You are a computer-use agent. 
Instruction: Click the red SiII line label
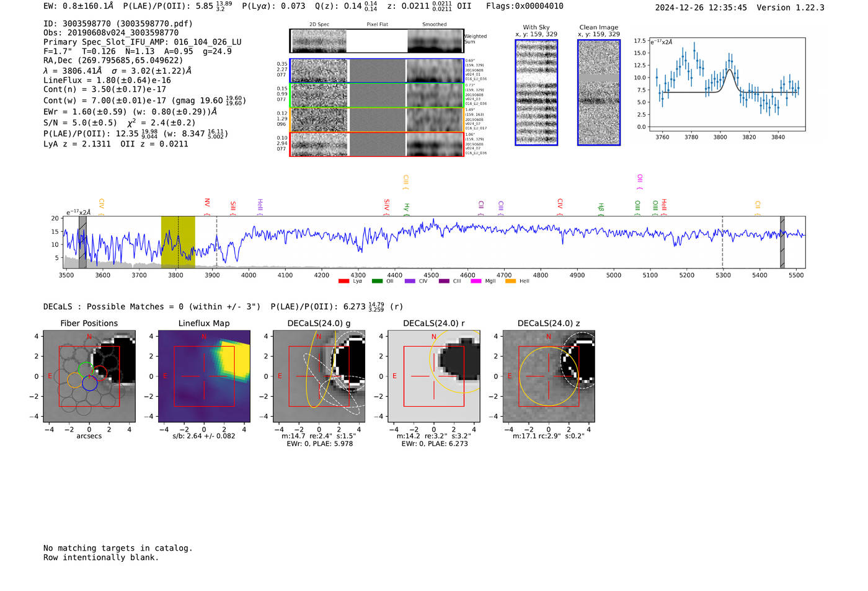point(233,206)
